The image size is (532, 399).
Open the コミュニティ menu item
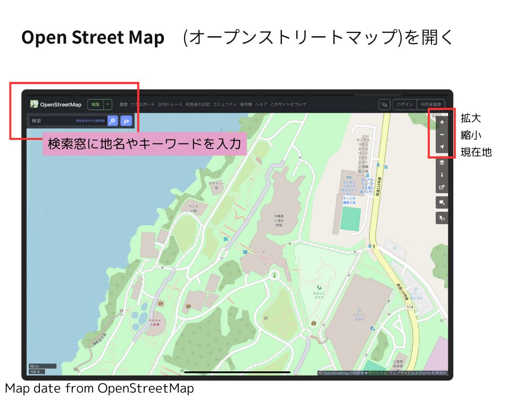point(226,104)
